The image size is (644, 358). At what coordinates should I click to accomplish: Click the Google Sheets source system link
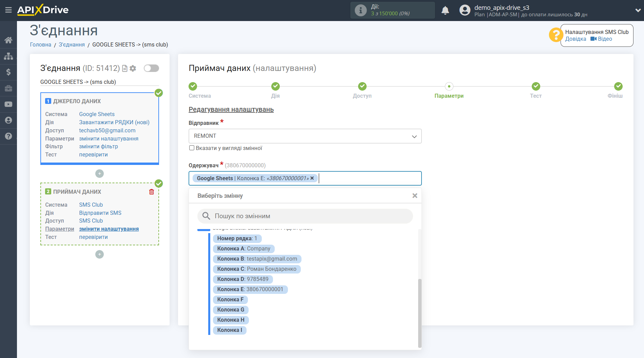[97, 114]
